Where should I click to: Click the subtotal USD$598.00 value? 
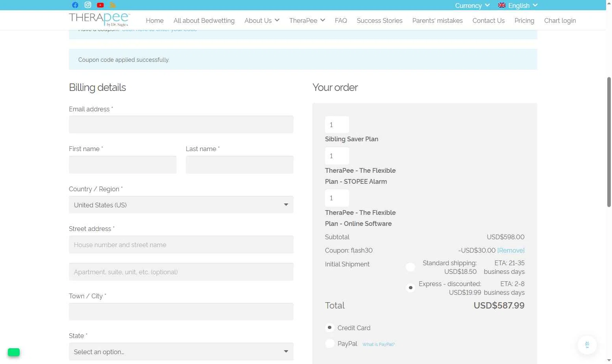tap(505, 237)
